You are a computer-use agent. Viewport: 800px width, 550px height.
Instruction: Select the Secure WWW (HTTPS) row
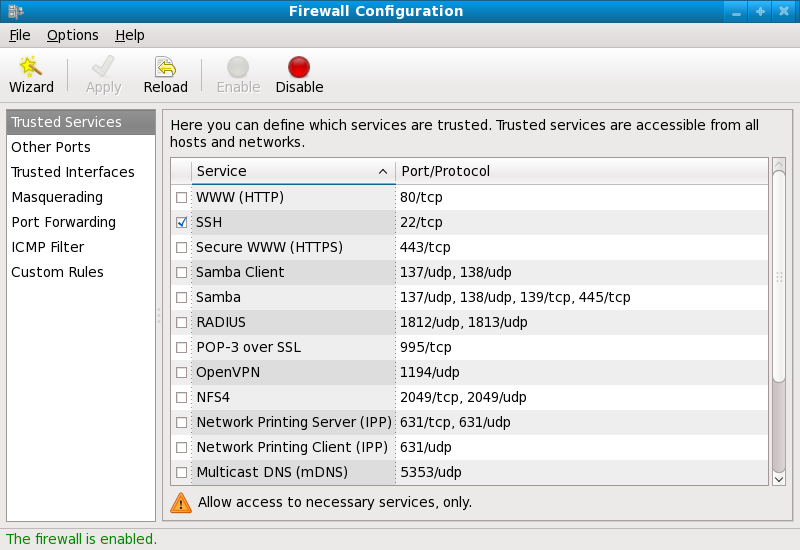point(269,247)
